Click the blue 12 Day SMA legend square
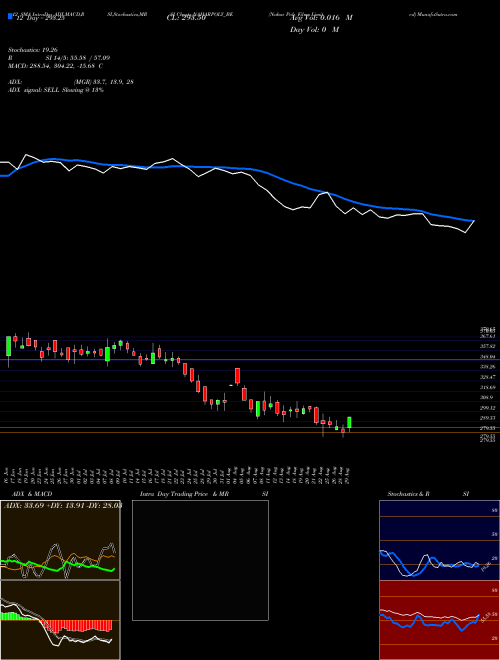The image size is (500, 660). [x=10, y=16]
